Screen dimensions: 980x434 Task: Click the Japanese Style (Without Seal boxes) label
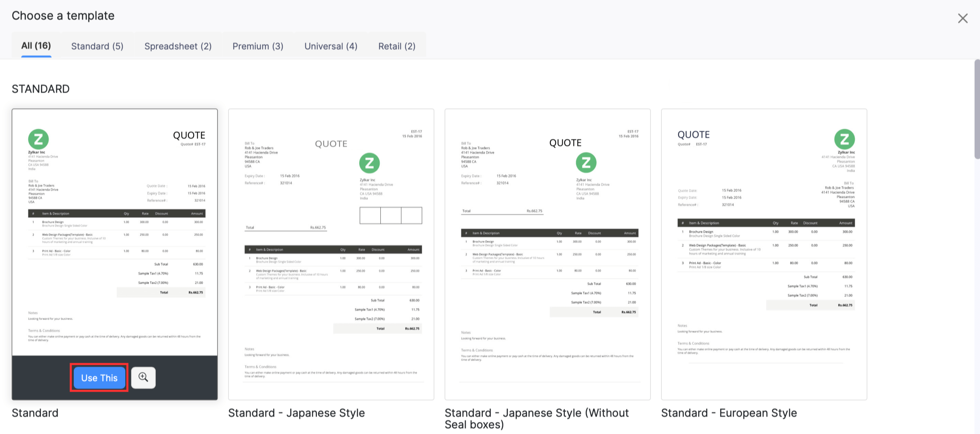coord(536,418)
